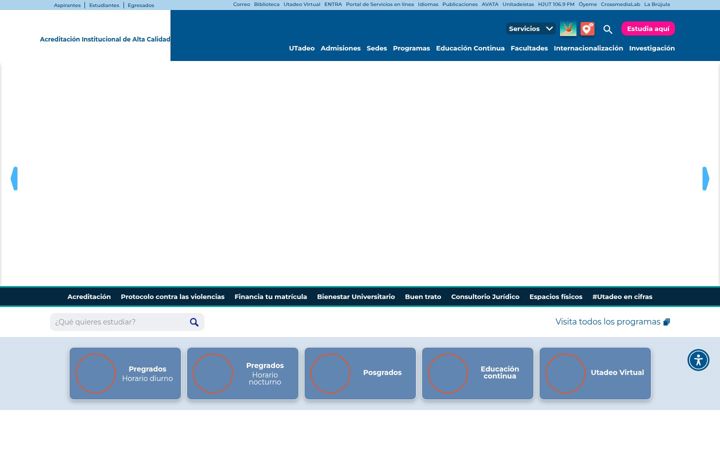
Task: Open #Utadeo en cifras link
Action: click(622, 297)
